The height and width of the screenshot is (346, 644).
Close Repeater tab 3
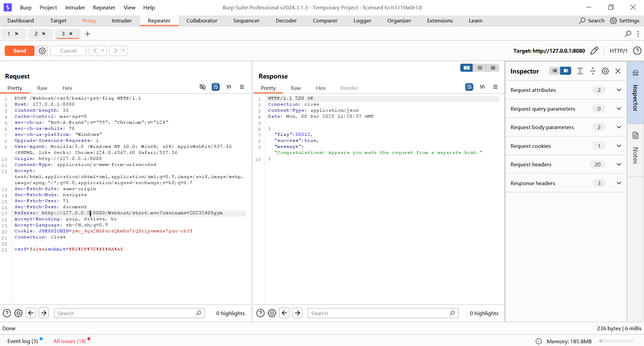(71, 34)
